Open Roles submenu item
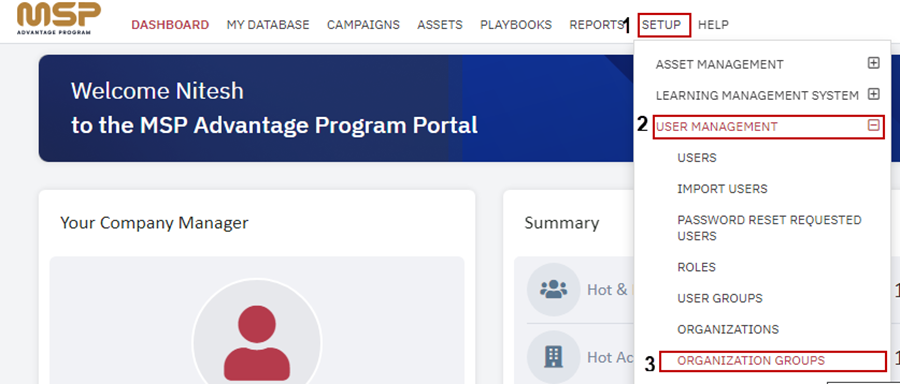 click(x=696, y=267)
